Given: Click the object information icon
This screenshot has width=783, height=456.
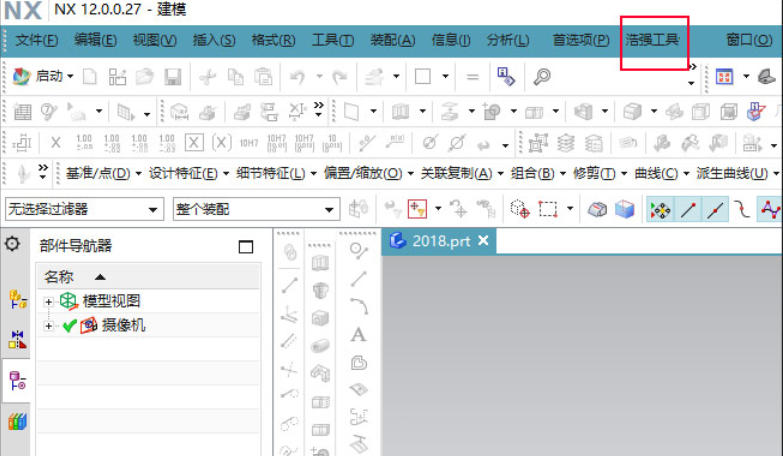Looking at the screenshot, I should point(506,76).
